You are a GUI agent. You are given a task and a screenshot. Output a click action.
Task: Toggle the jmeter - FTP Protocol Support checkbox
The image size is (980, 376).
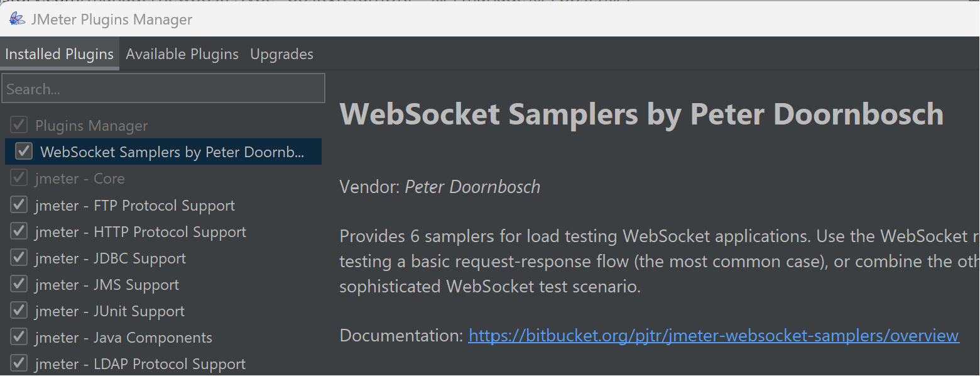coord(19,205)
